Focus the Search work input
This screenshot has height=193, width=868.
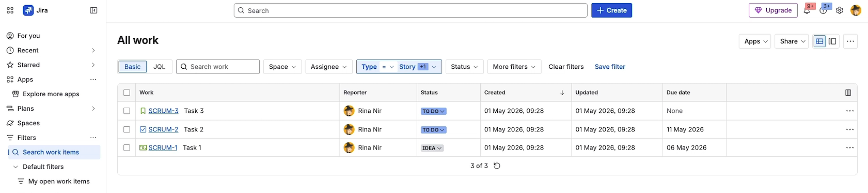218,67
